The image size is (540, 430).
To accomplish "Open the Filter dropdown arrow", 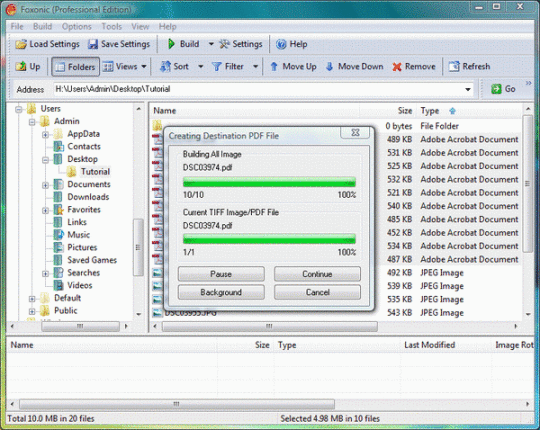I will [x=255, y=66].
